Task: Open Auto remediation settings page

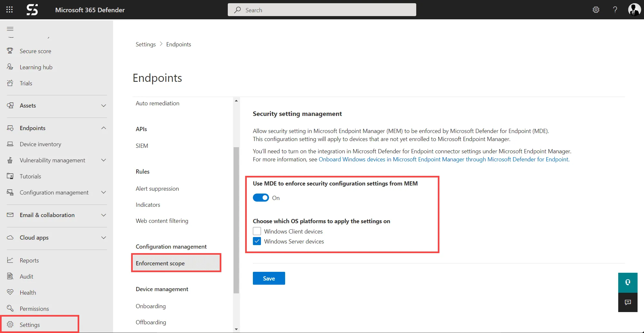Action: click(158, 103)
